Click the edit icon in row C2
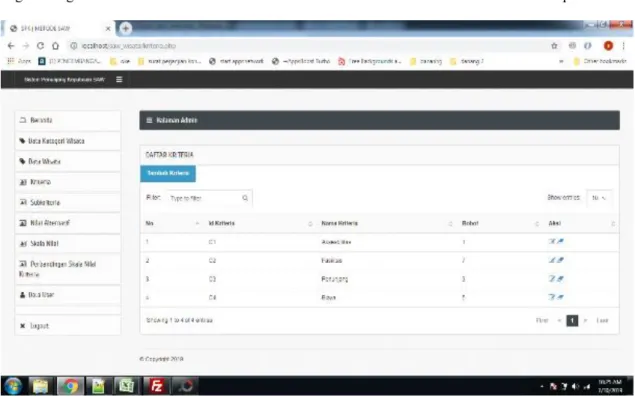 click(x=552, y=260)
